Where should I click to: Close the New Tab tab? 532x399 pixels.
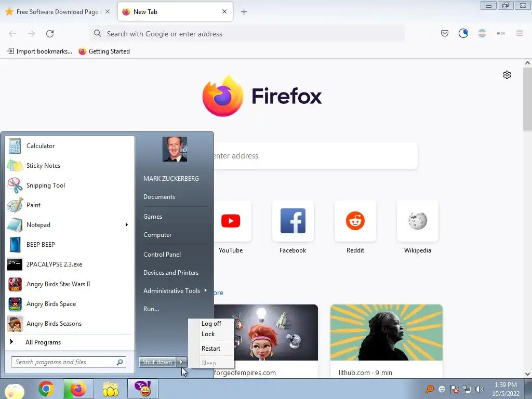[224, 11]
